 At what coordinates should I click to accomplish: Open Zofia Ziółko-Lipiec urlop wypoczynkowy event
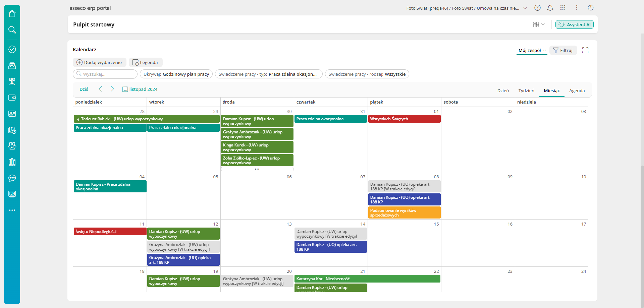pos(257,161)
